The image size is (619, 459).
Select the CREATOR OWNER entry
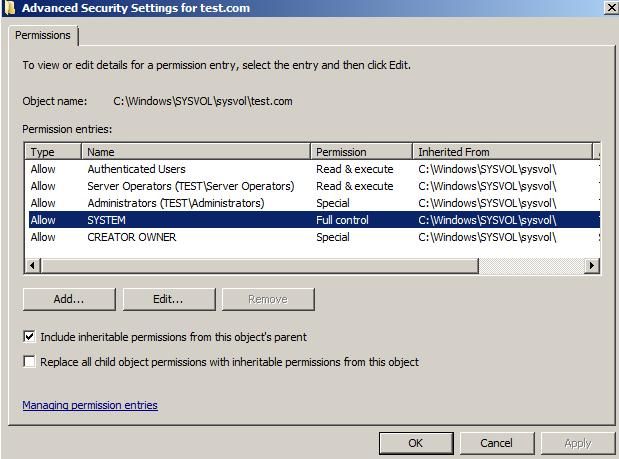pyautogui.click(x=314, y=237)
